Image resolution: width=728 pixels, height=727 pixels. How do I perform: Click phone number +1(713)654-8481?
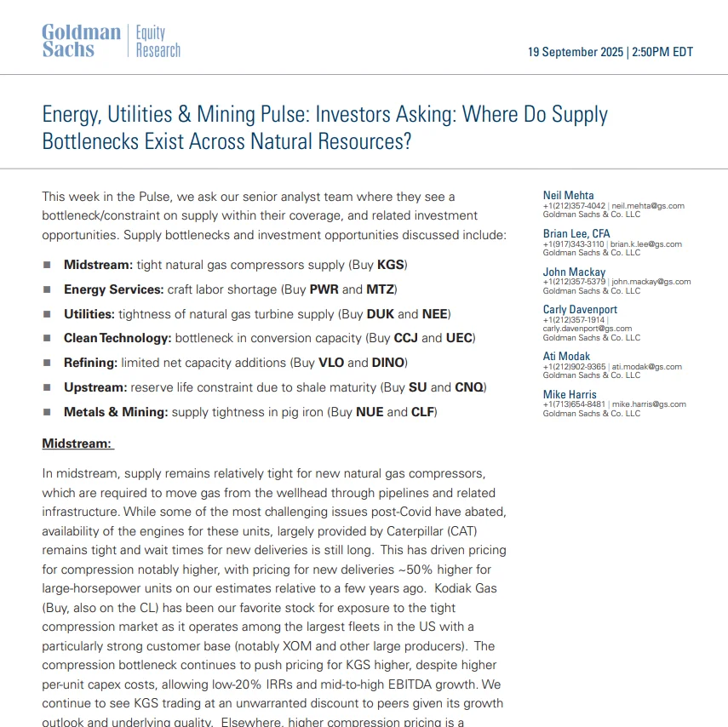coord(574,404)
